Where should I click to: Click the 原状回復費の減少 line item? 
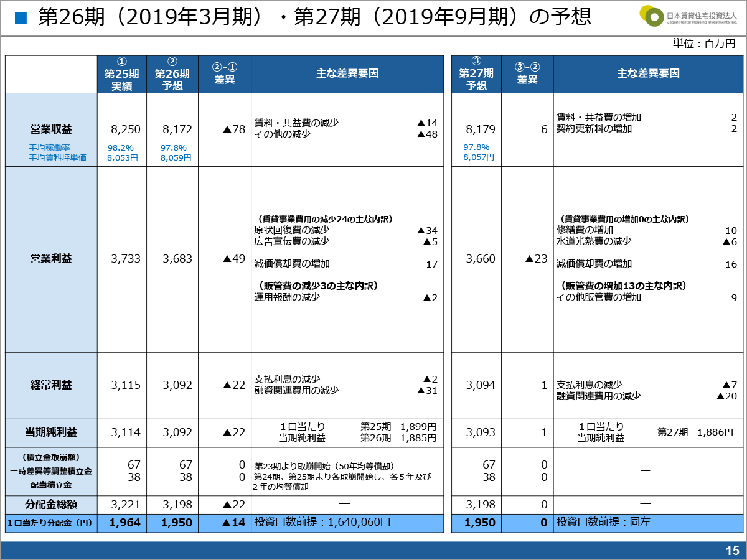pos(292,230)
